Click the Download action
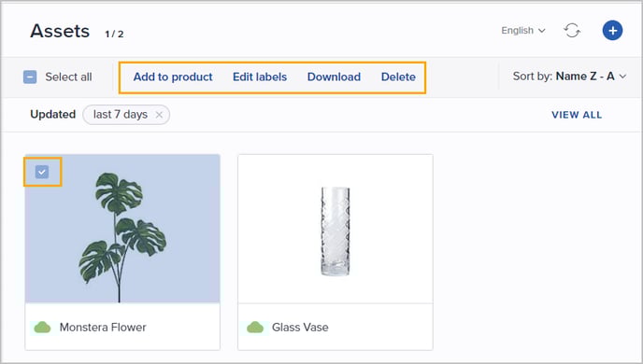 [334, 77]
